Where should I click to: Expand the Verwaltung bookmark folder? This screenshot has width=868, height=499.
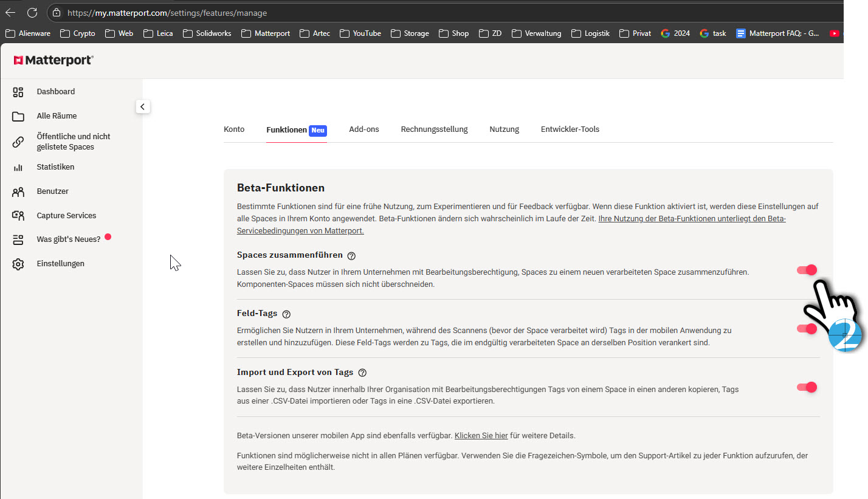(x=537, y=33)
